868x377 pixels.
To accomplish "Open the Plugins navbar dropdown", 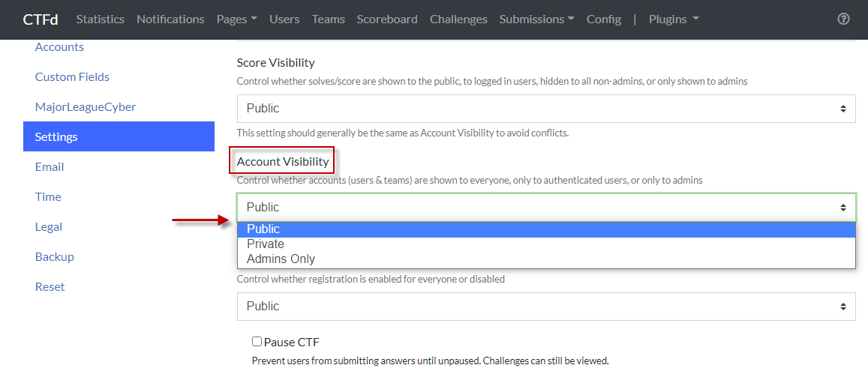I will (673, 19).
